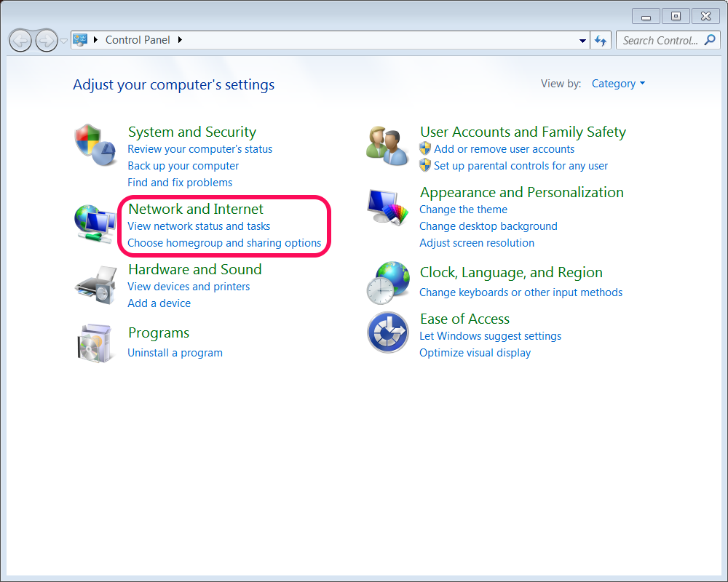The height and width of the screenshot is (582, 728).
Task: Click View network status and tasks
Action: coord(199,226)
